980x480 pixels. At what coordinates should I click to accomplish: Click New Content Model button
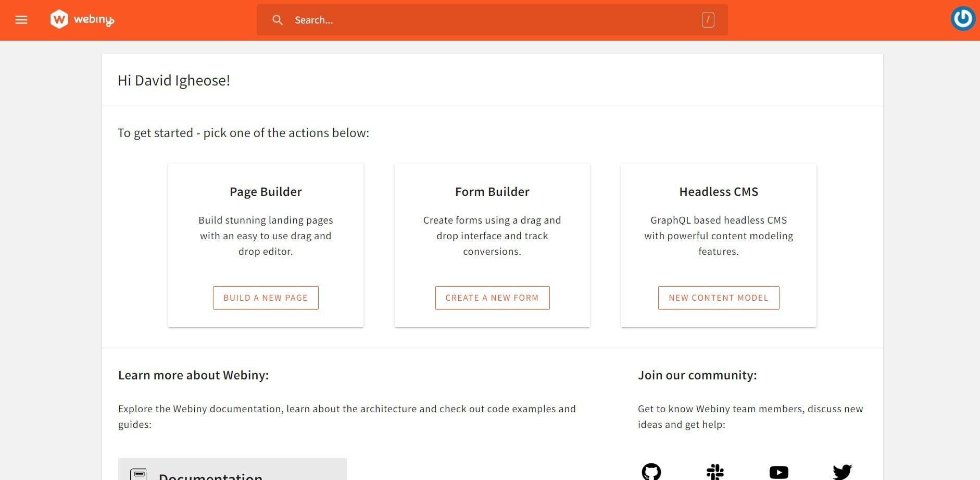pyautogui.click(x=719, y=298)
